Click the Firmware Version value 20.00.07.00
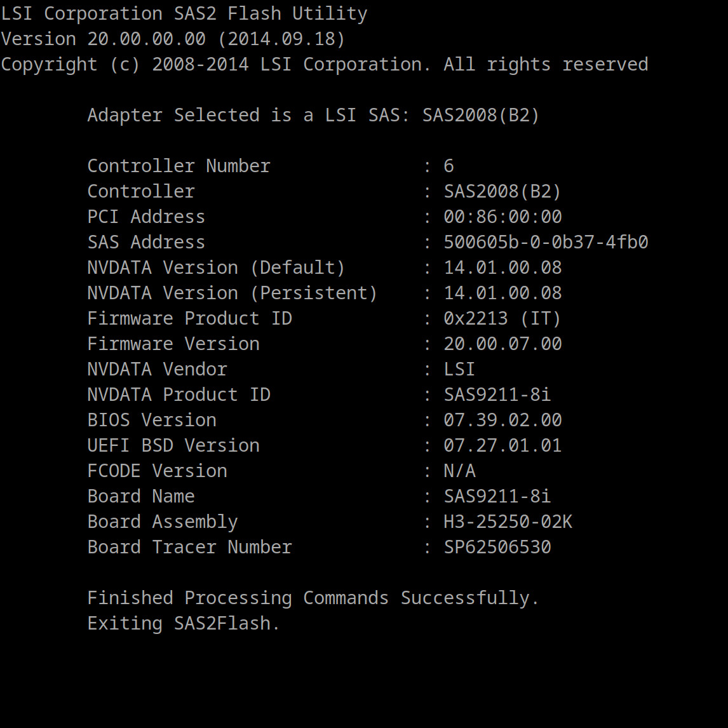This screenshot has width=728, height=728. tap(502, 344)
